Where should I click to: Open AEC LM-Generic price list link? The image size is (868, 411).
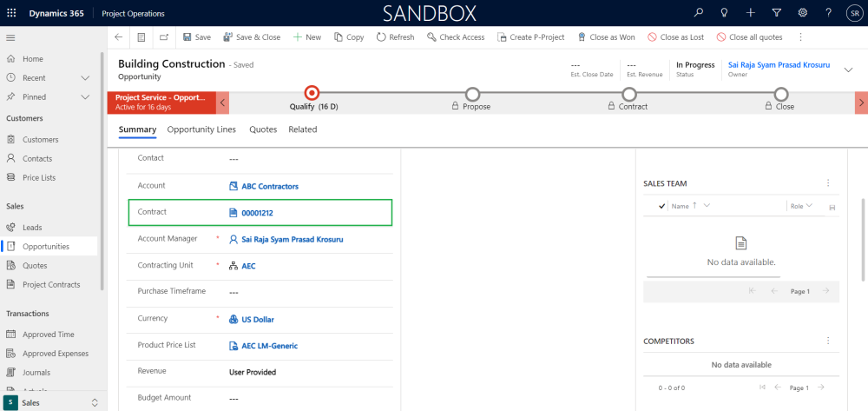(x=270, y=346)
